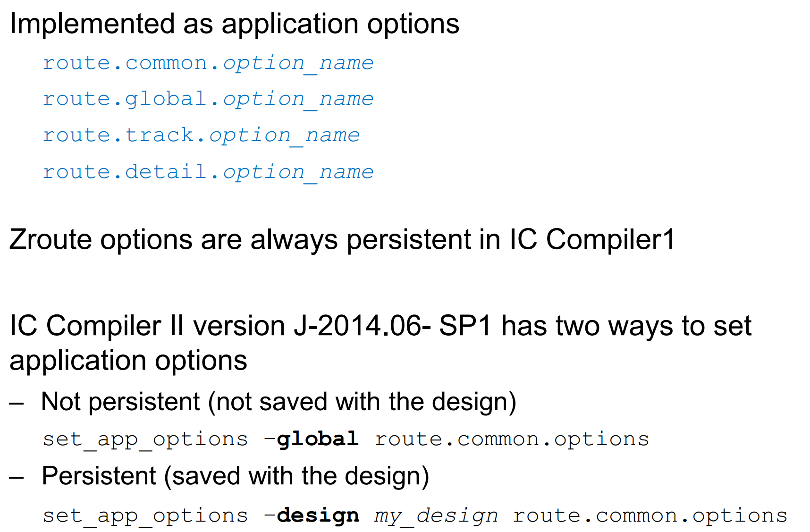Viewport: 810px width, 532px height.
Task: Select the route.common.option_name code line
Action: coord(208,64)
